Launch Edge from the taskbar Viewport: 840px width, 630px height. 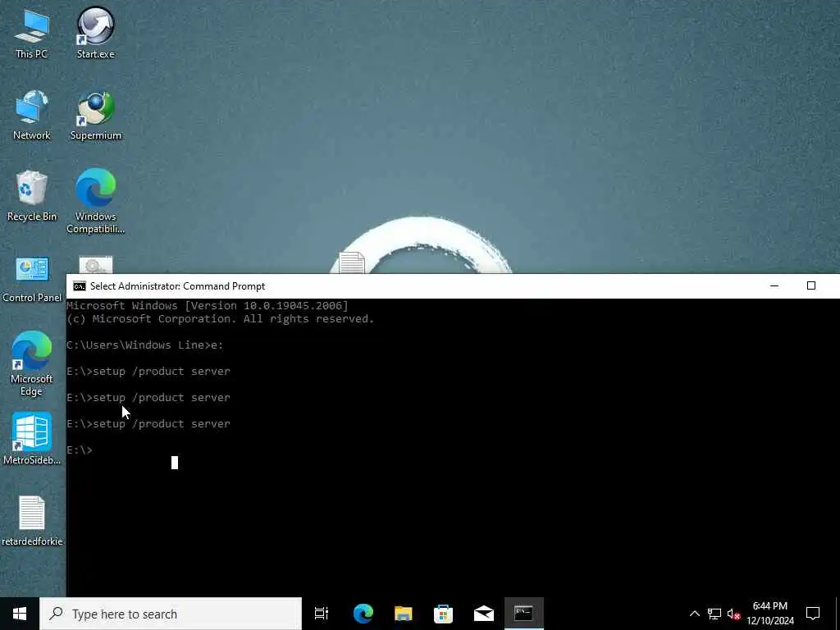(363, 614)
